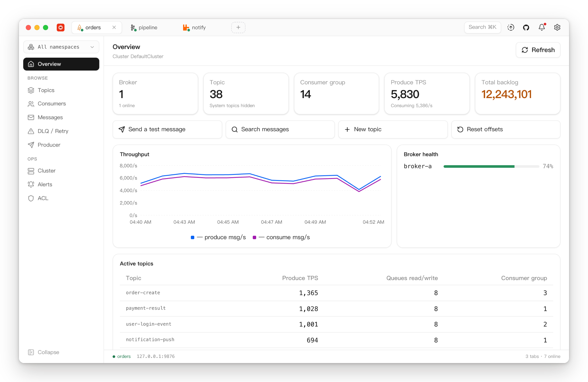Click broker-a health progress bar

click(491, 166)
